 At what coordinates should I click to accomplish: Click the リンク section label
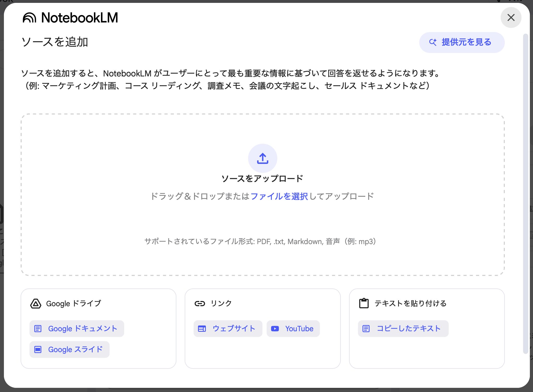tap(221, 304)
